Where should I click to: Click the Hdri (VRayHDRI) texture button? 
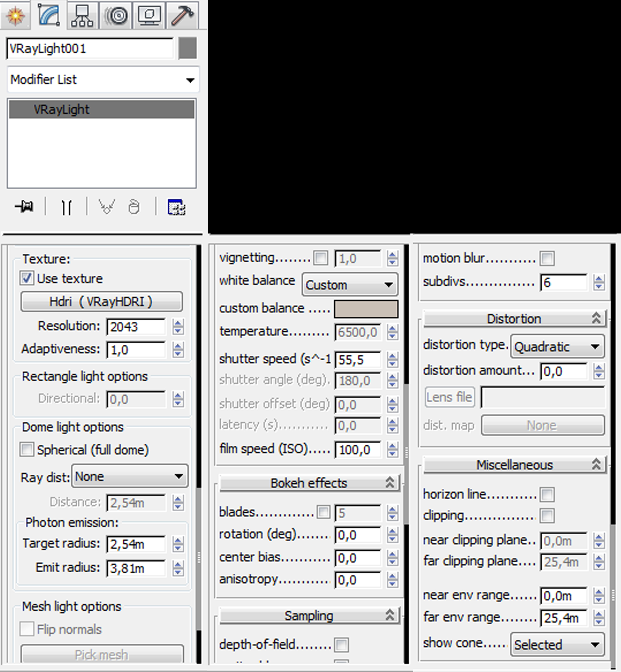101,302
